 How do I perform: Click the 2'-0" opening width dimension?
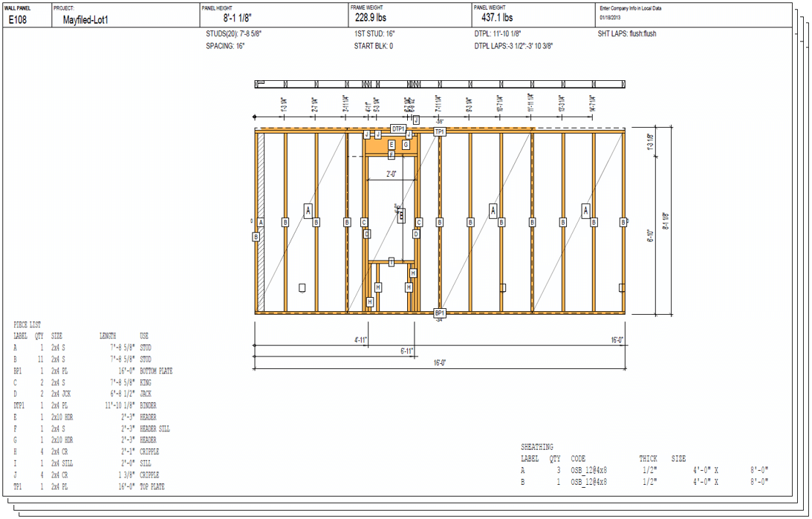click(392, 174)
